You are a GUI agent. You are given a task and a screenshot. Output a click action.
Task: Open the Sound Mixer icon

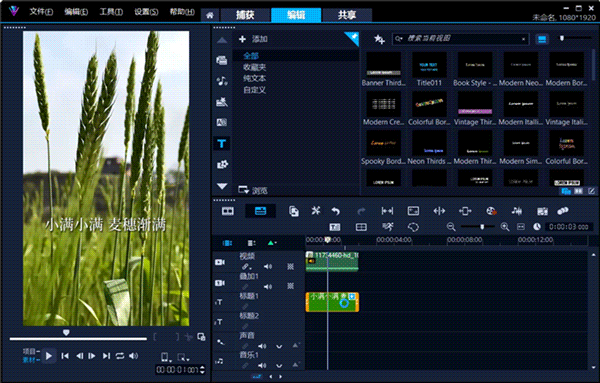[x=517, y=211]
